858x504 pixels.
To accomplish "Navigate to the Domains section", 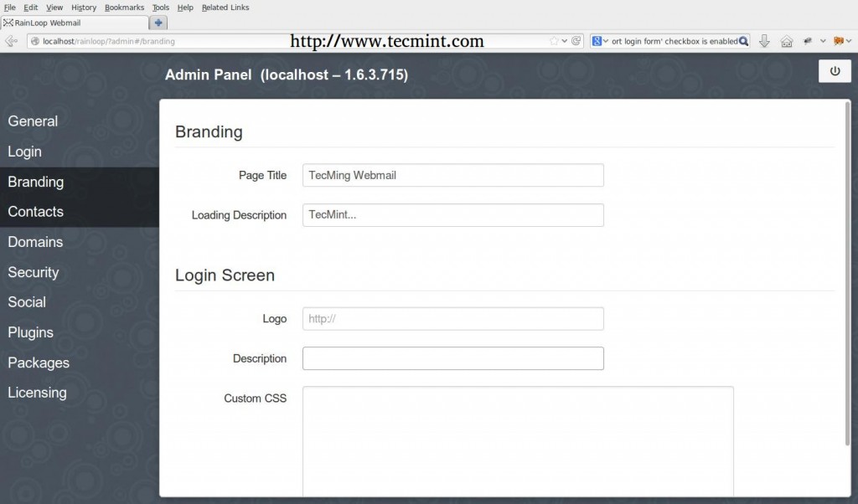I will point(35,242).
